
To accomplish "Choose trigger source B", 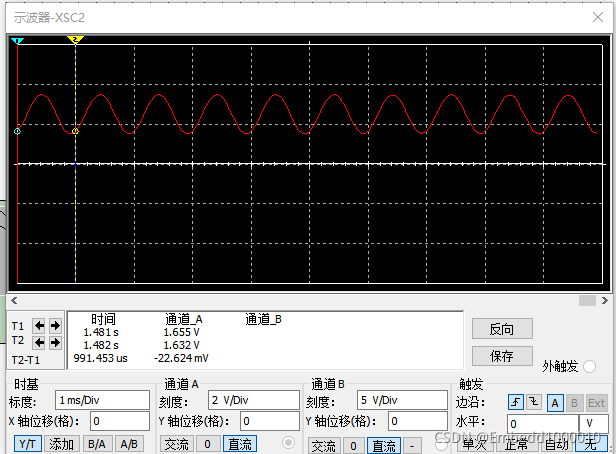I will pyautogui.click(x=574, y=403).
